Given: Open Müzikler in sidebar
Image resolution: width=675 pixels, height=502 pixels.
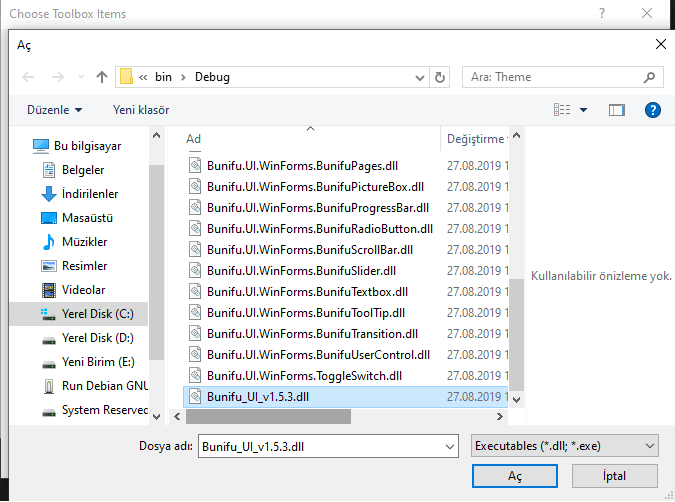Looking at the screenshot, I should [84, 242].
